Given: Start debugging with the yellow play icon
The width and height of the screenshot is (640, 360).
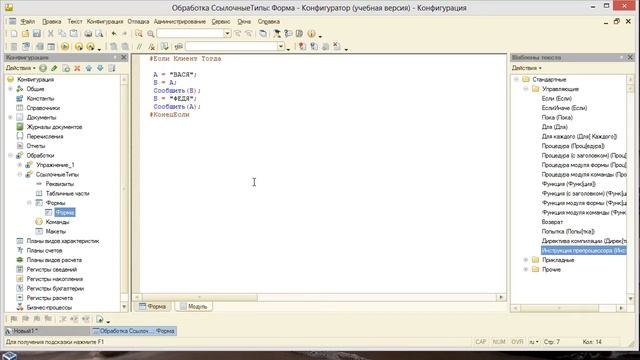Looking at the screenshot, I should tap(65, 47).
